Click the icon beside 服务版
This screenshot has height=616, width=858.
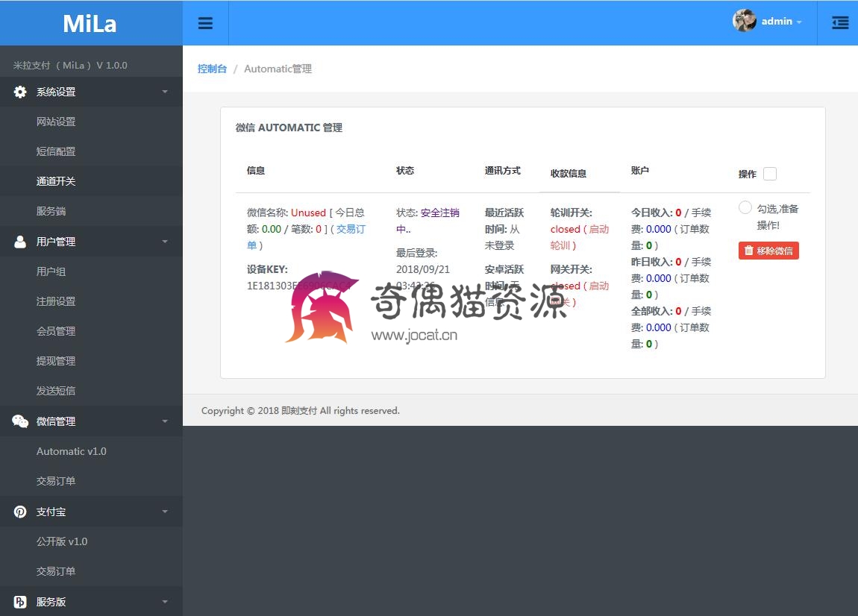[x=20, y=602]
